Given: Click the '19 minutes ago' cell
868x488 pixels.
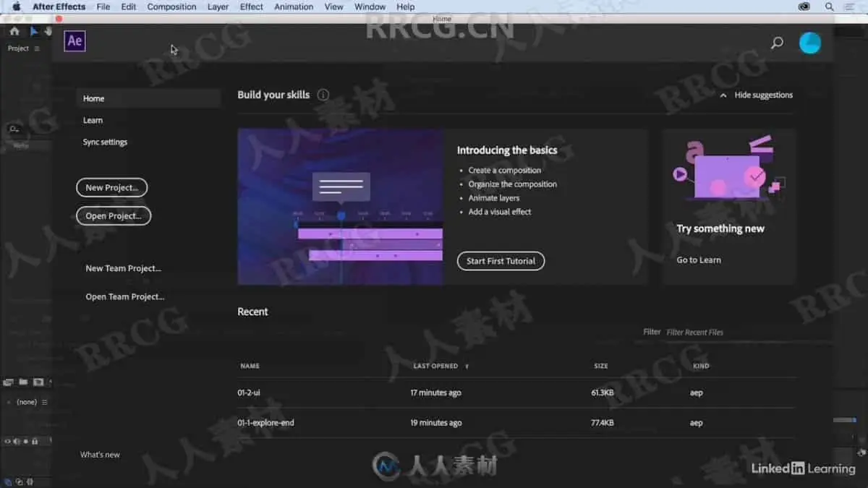Looking at the screenshot, I should click(x=436, y=423).
